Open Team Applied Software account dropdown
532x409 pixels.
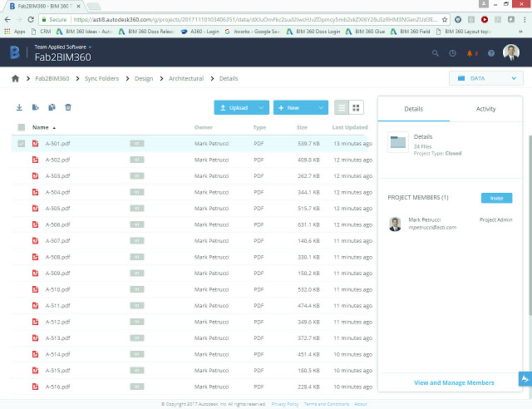point(63,47)
